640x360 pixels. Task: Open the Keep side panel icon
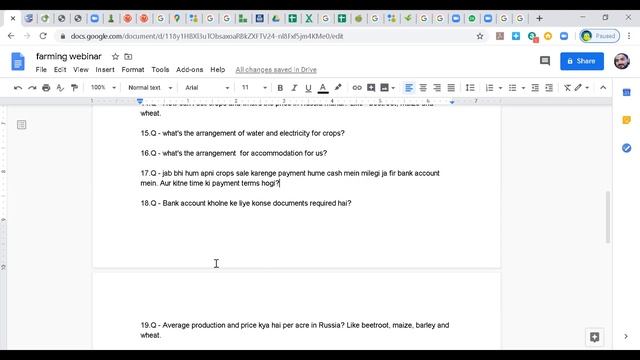(627, 120)
